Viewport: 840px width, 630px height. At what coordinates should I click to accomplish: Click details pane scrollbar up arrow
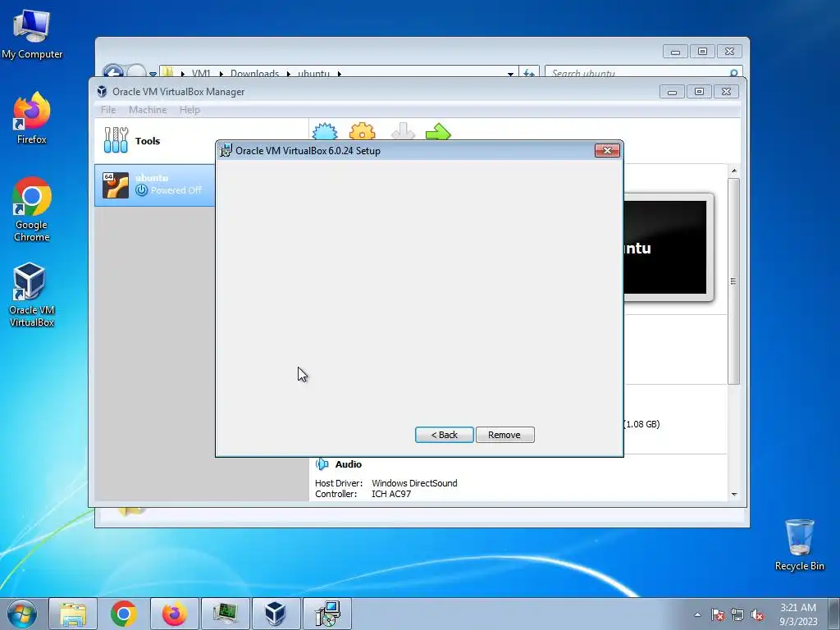[734, 171]
